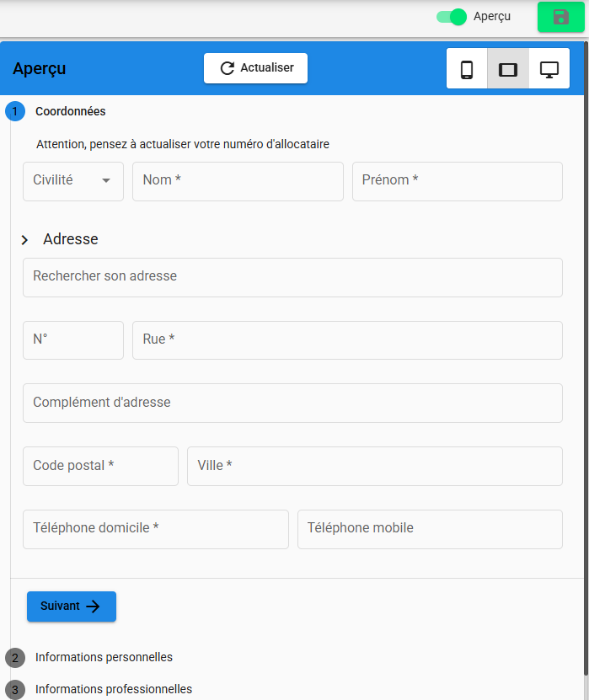Screen dimensions: 589x700
Task: Open the Informations personnelles step
Action: point(104,657)
